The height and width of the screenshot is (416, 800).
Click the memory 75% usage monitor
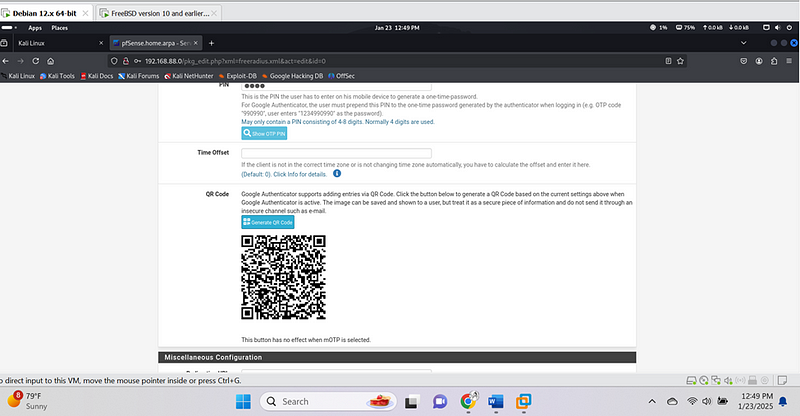tap(685, 28)
